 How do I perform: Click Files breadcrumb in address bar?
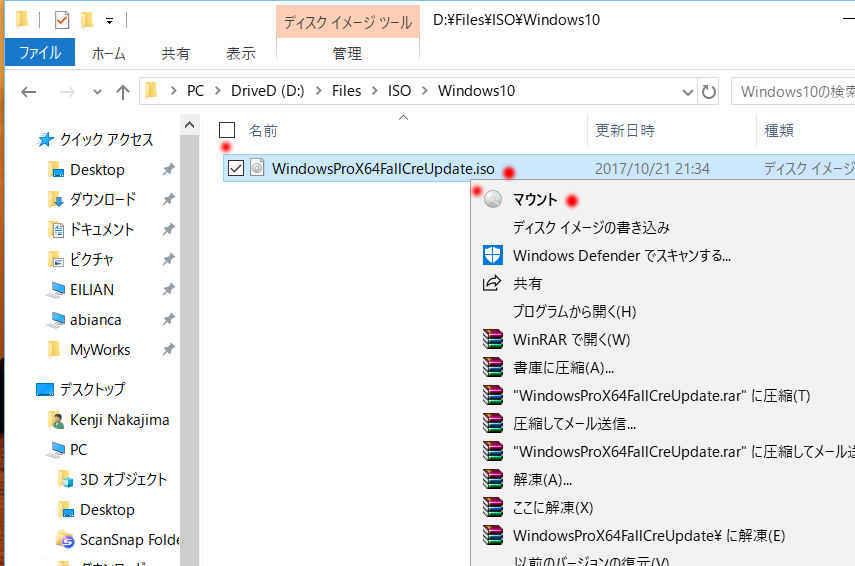coord(346,91)
